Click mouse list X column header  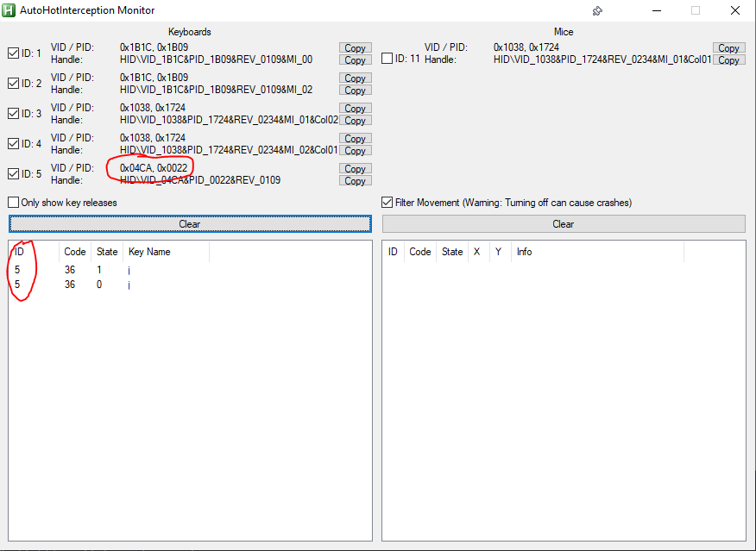click(477, 252)
